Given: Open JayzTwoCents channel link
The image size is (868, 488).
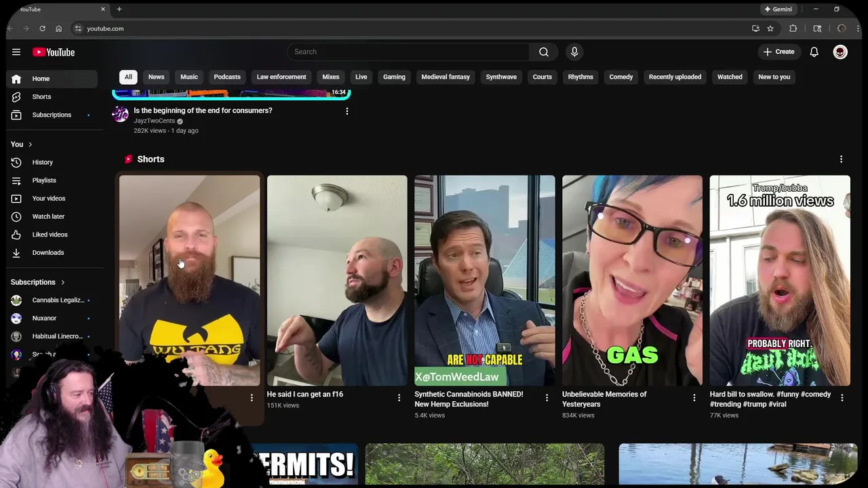Looking at the screenshot, I should coord(155,121).
